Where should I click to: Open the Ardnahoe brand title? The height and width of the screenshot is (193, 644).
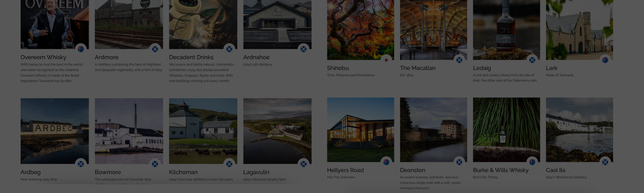[x=256, y=57]
